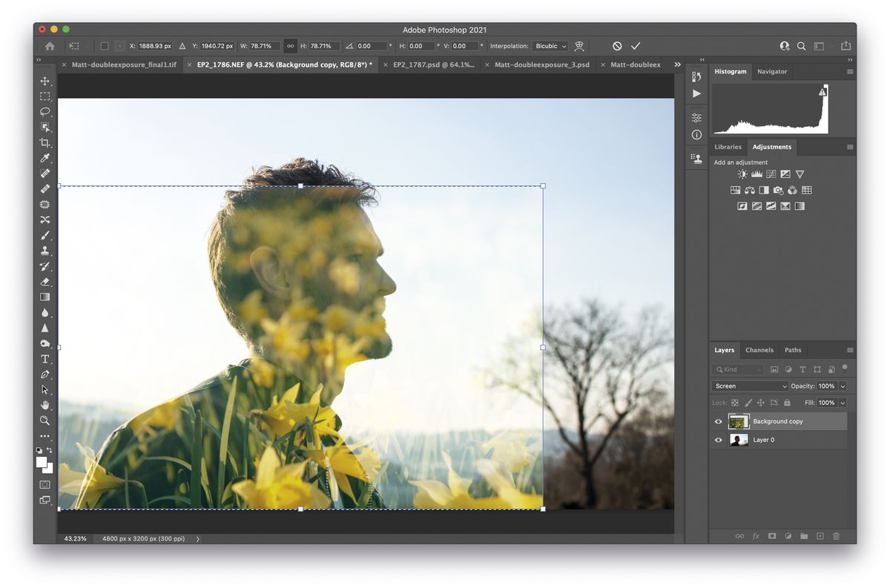The width and height of the screenshot is (890, 588).
Task: Toggle visibility of Layer 0
Action: point(717,440)
